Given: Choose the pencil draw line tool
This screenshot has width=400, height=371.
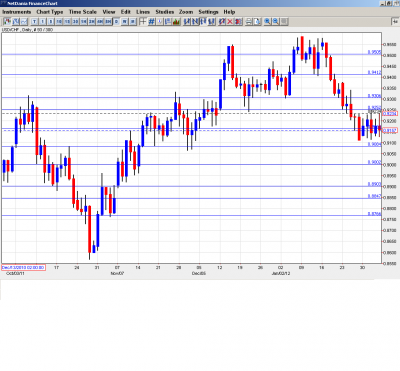Looking at the screenshot, I should 222,22.
